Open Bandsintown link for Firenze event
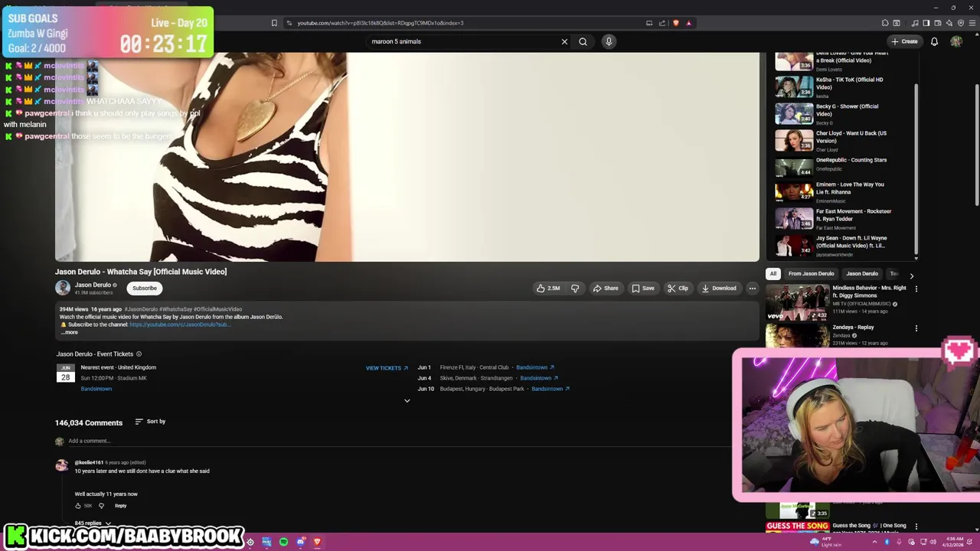 [534, 367]
